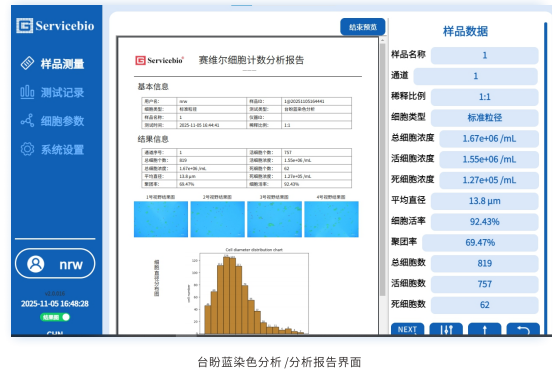
Task: Click the curved back arrow button
Action: click(x=523, y=329)
